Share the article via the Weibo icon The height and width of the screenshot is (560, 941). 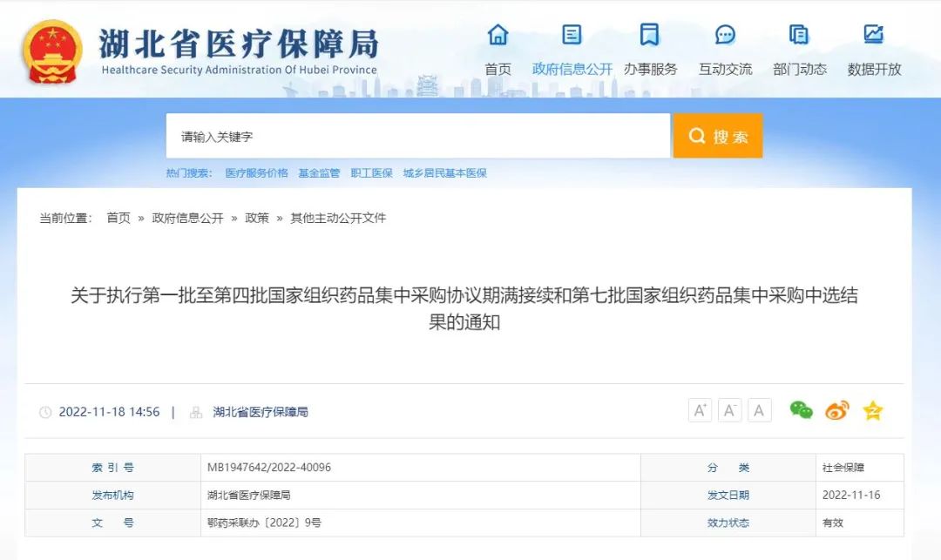pyautogui.click(x=836, y=410)
